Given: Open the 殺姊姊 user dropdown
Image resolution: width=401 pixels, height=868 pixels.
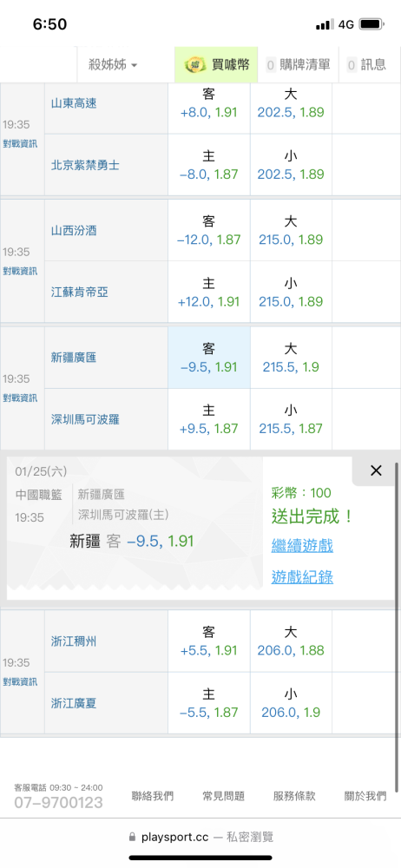Looking at the screenshot, I should click(x=113, y=65).
